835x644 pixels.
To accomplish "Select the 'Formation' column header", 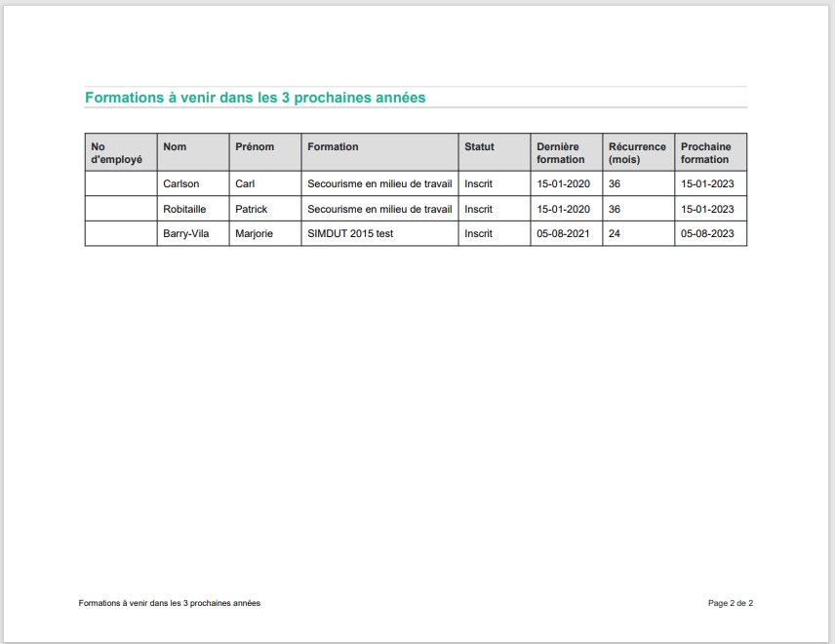I will (379, 152).
